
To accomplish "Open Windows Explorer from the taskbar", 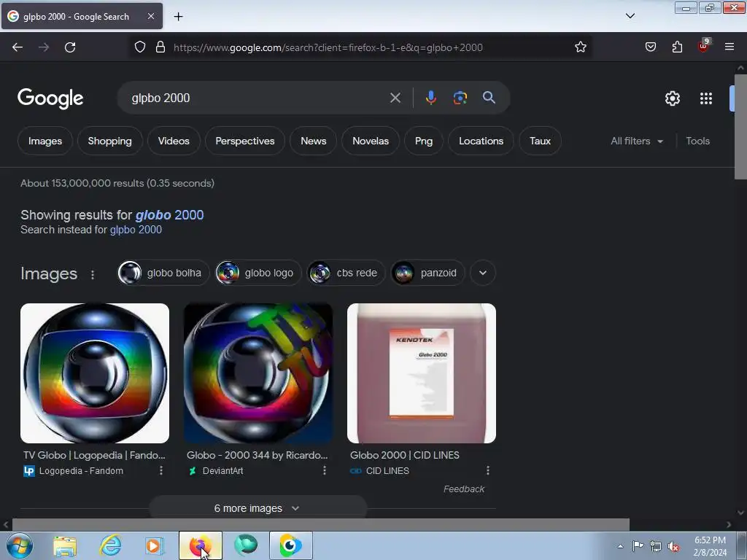I will coord(65,545).
